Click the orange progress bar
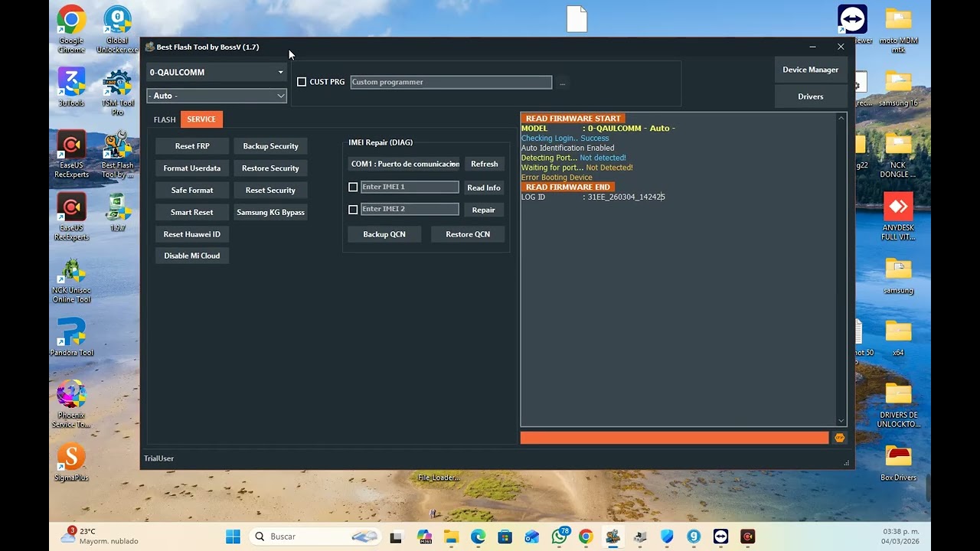 (x=674, y=438)
